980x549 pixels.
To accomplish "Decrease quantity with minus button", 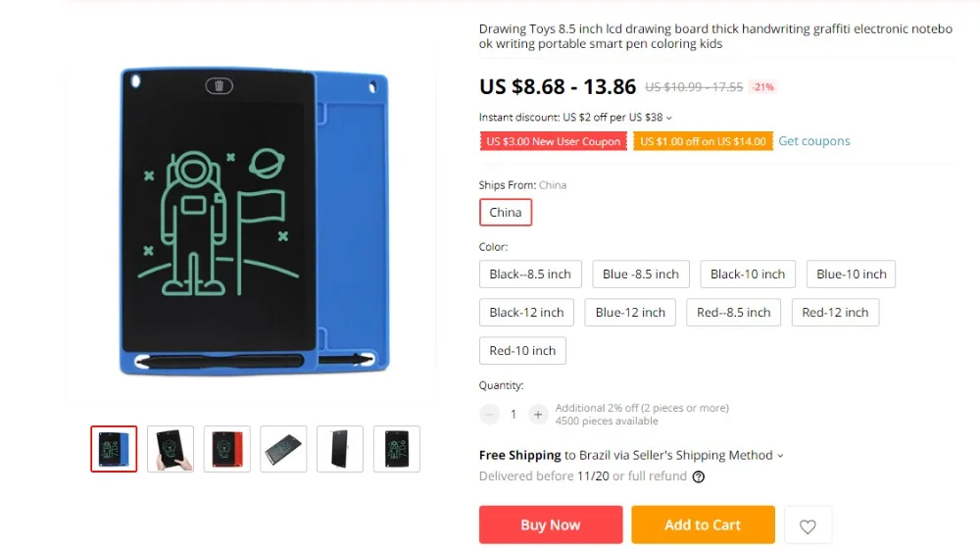I will tap(489, 414).
